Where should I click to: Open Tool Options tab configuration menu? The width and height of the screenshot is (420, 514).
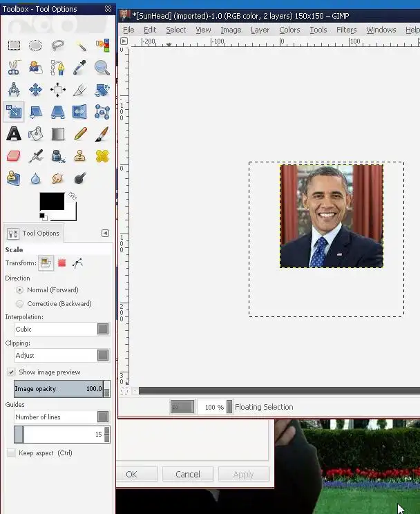click(105, 233)
